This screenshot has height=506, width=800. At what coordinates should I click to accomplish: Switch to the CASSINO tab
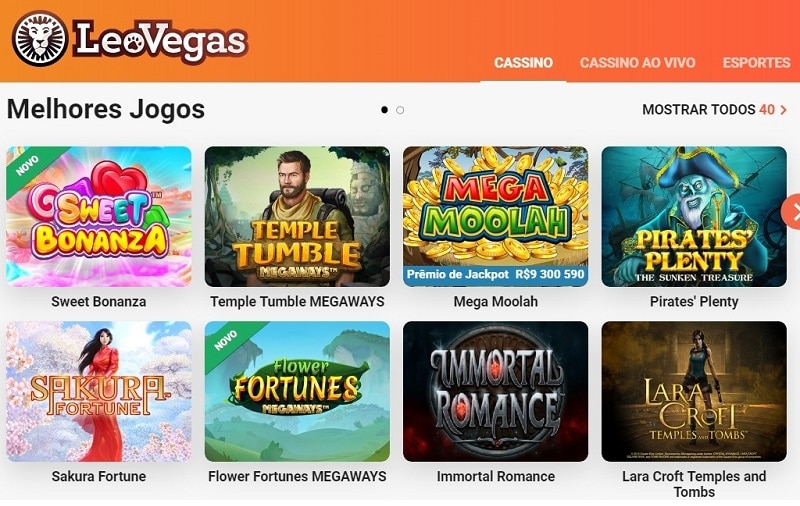tap(523, 63)
